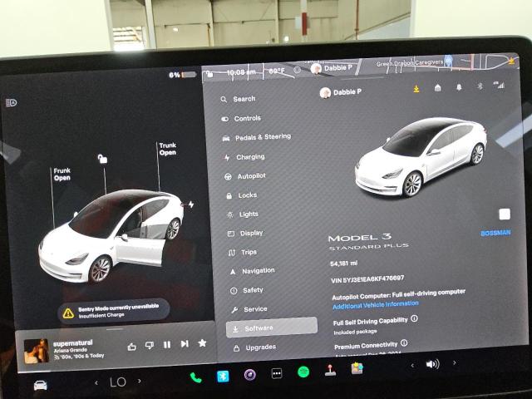Thumbs up the supernatural song
532x399 pixels.
coord(131,347)
